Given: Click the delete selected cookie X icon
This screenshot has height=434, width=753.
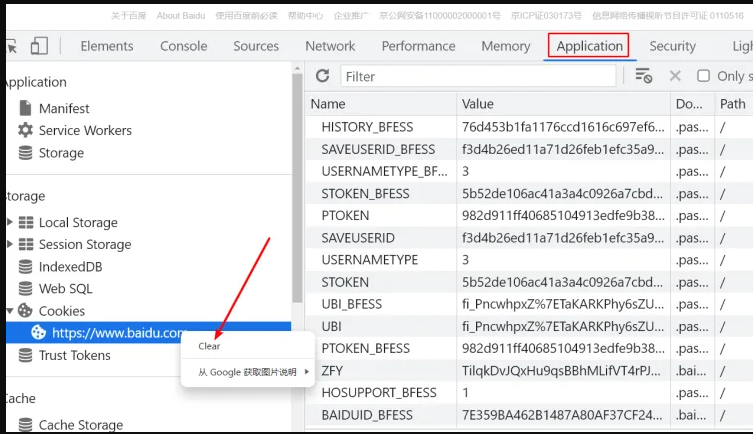Looking at the screenshot, I should (675, 76).
